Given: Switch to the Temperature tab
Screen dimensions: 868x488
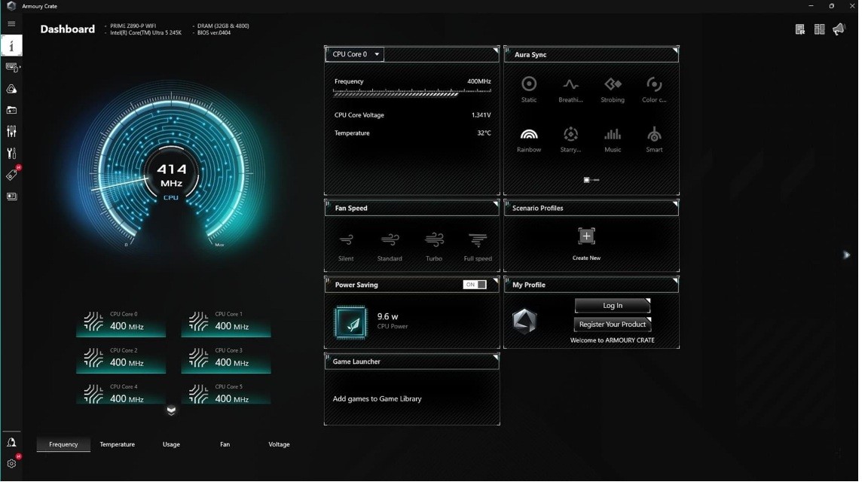Looking at the screenshot, I should point(118,444).
